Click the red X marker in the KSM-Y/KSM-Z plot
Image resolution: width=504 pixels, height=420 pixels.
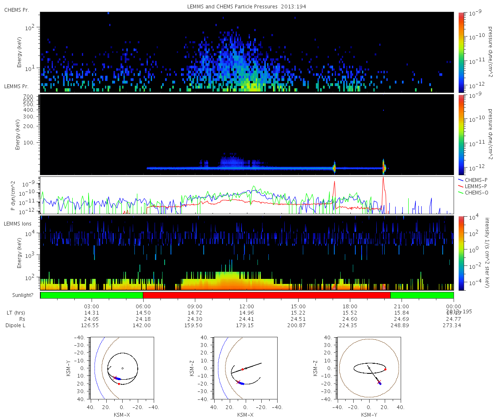pyautogui.click(x=380, y=382)
